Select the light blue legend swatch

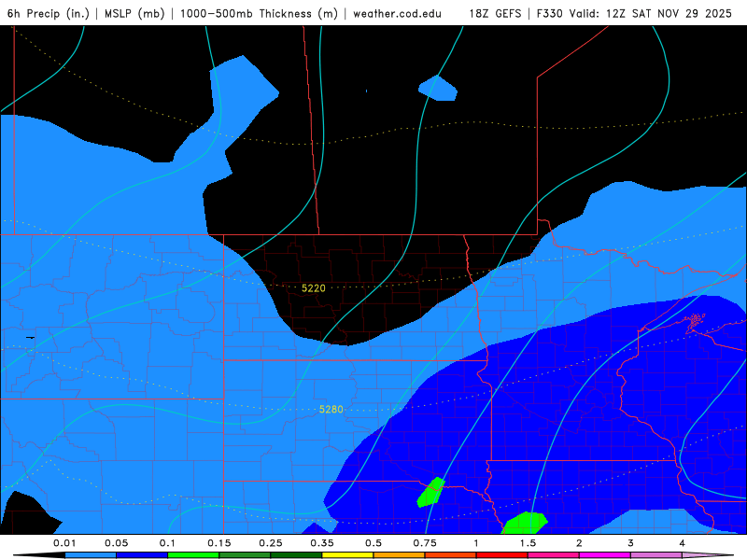coord(91,555)
